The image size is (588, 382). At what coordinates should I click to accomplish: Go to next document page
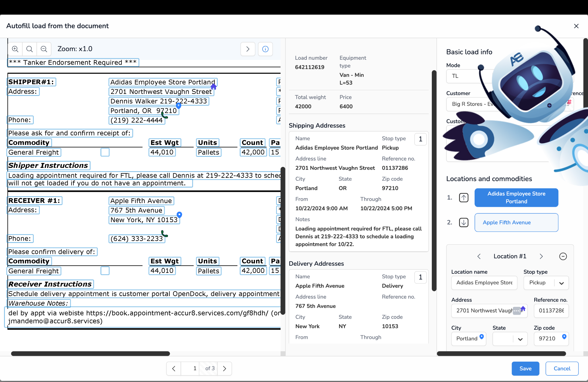coord(225,369)
